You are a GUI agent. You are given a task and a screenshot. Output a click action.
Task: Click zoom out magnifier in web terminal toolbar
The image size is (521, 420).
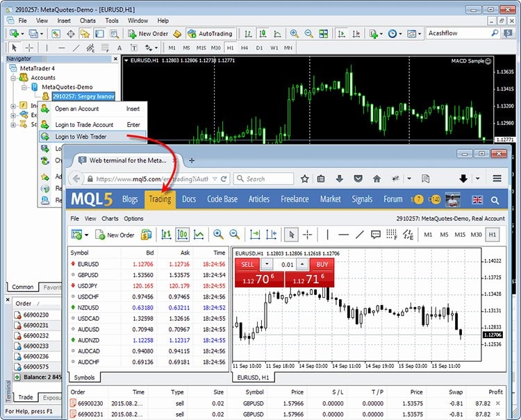click(235, 235)
